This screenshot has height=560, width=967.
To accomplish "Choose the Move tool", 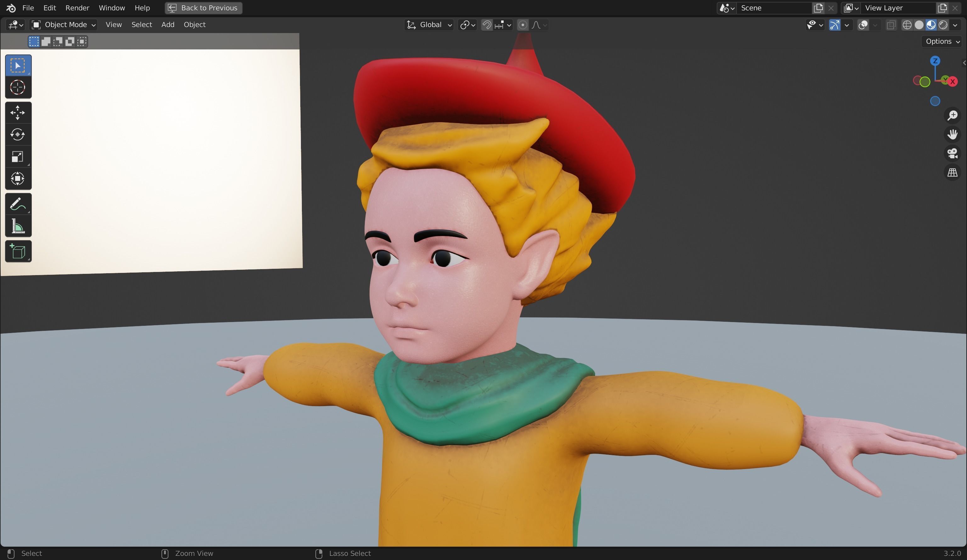I will (18, 112).
